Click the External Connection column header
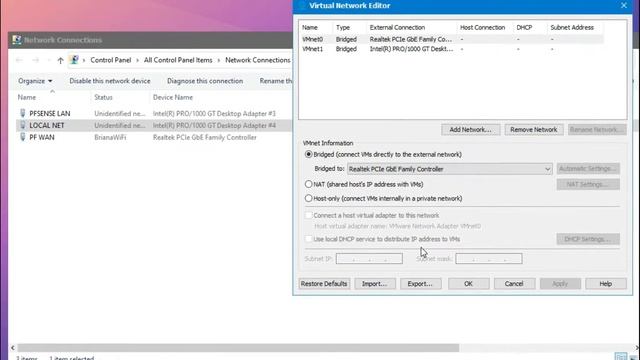640x360 pixels. [x=397, y=27]
